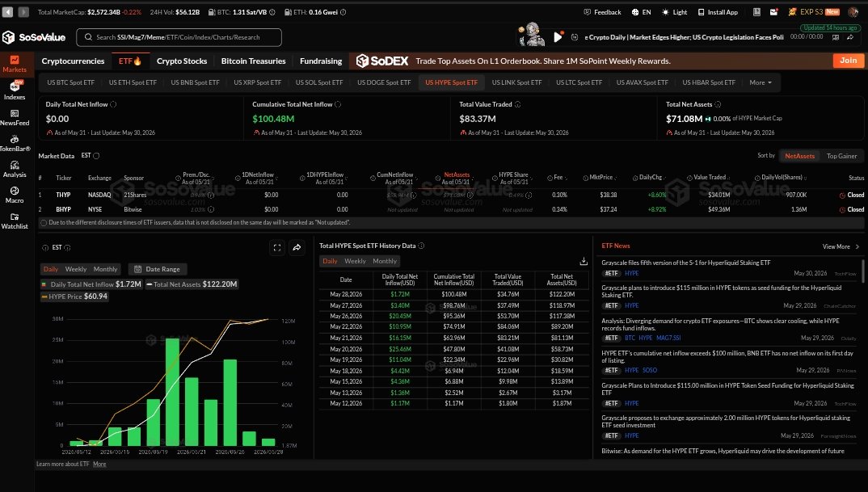The height and width of the screenshot is (492, 868).
Task: Play the Crypto Daily audio
Action: pyautogui.click(x=558, y=37)
